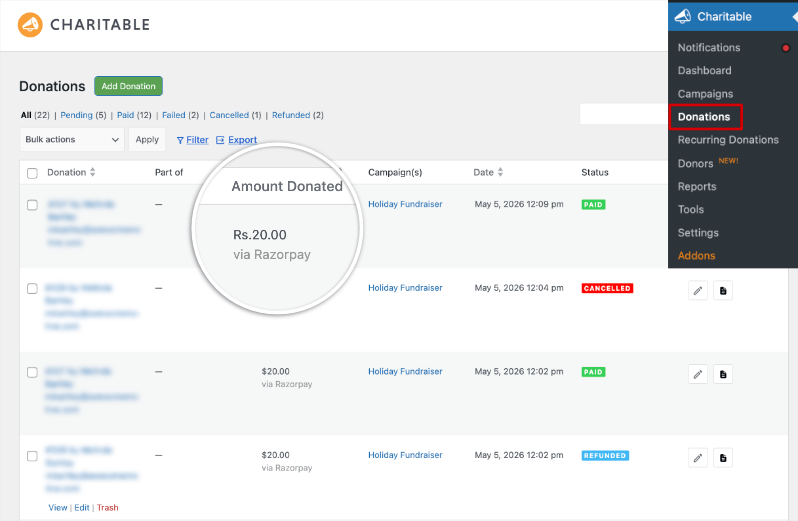Viewport: 798px width, 521px height.
Task: Check the refunded donation row checkbox
Action: click(32, 456)
